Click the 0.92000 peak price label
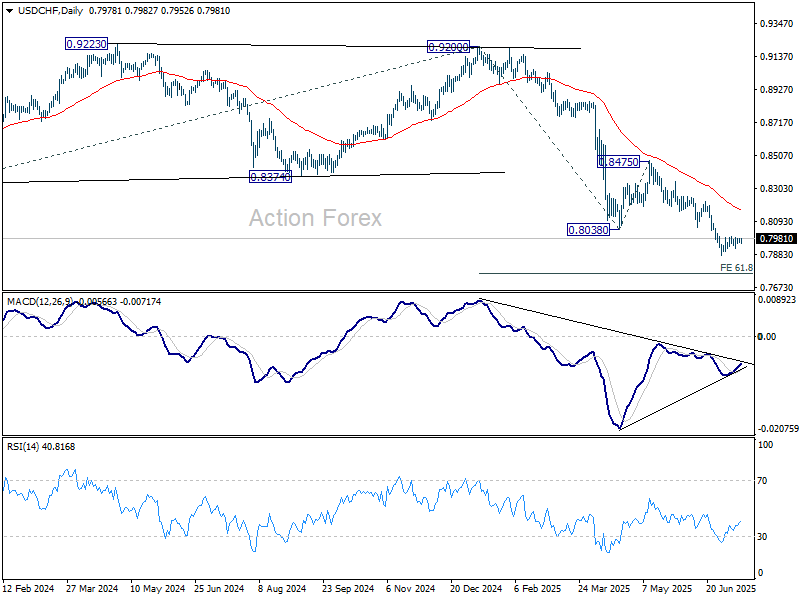Viewport: 800px width, 600px height. [449, 47]
